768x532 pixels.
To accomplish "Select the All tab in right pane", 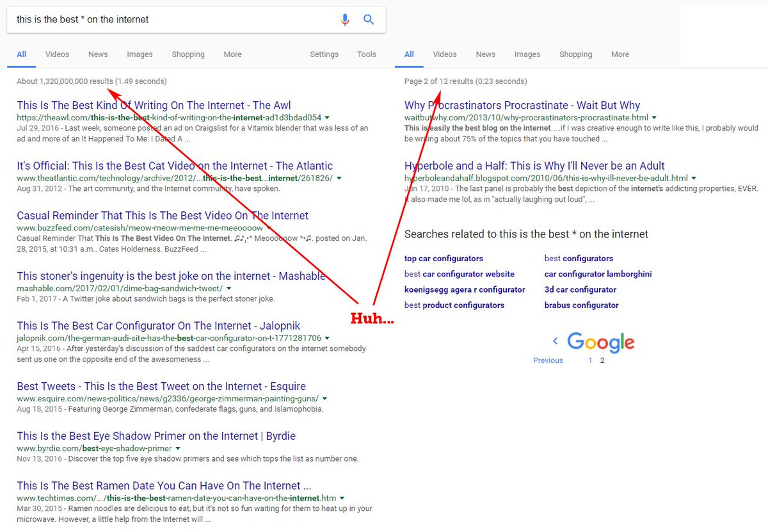I will (x=409, y=54).
